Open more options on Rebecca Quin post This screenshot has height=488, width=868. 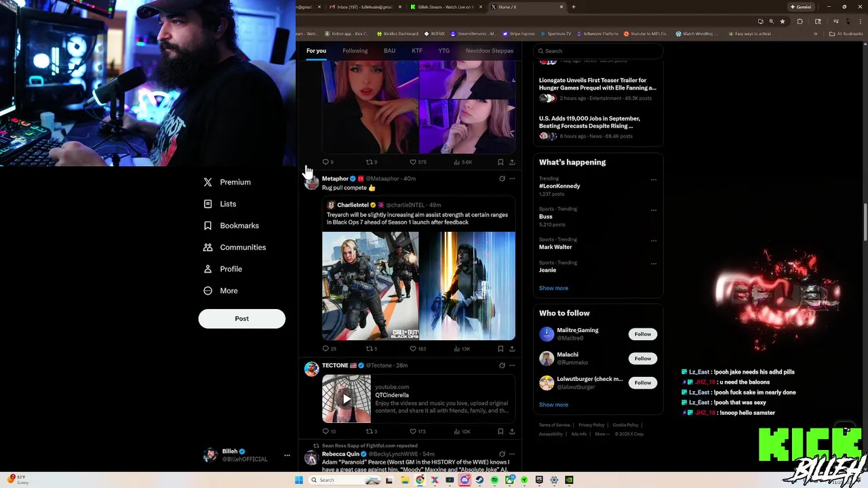[512, 454]
